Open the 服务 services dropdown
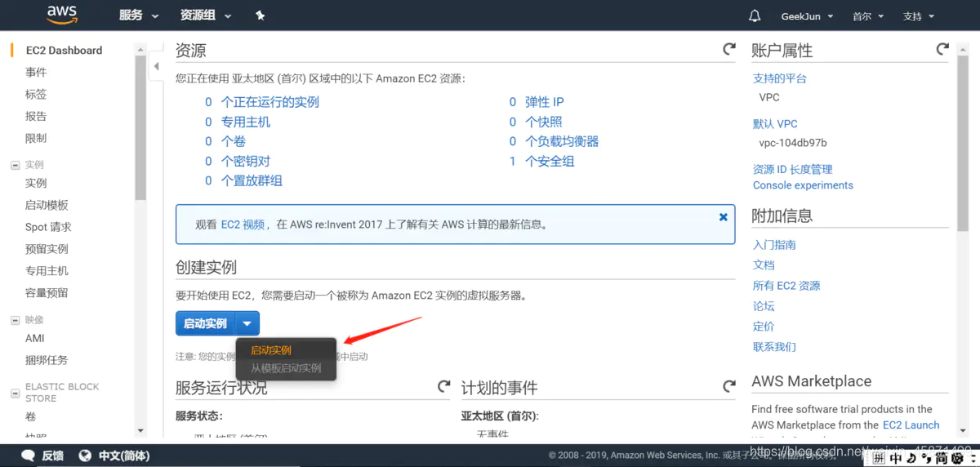980x467 pixels. [139, 16]
